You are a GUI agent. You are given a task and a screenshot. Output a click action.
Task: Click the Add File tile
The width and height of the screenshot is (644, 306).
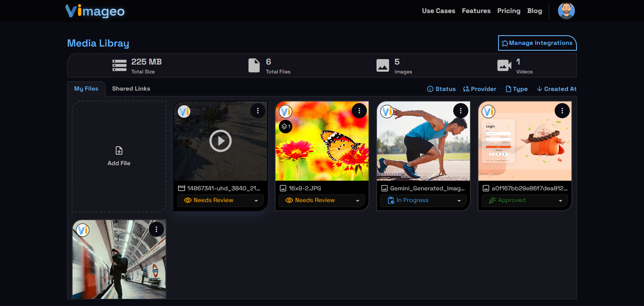coord(119,156)
